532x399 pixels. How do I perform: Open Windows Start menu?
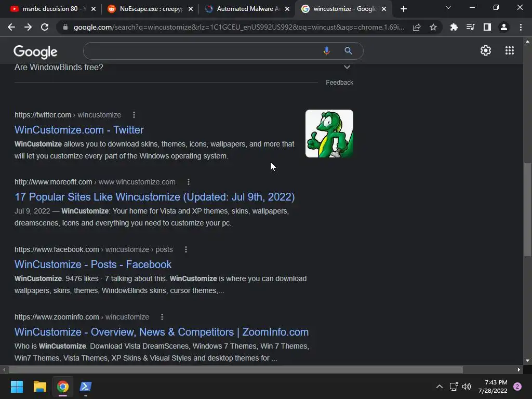click(x=17, y=387)
